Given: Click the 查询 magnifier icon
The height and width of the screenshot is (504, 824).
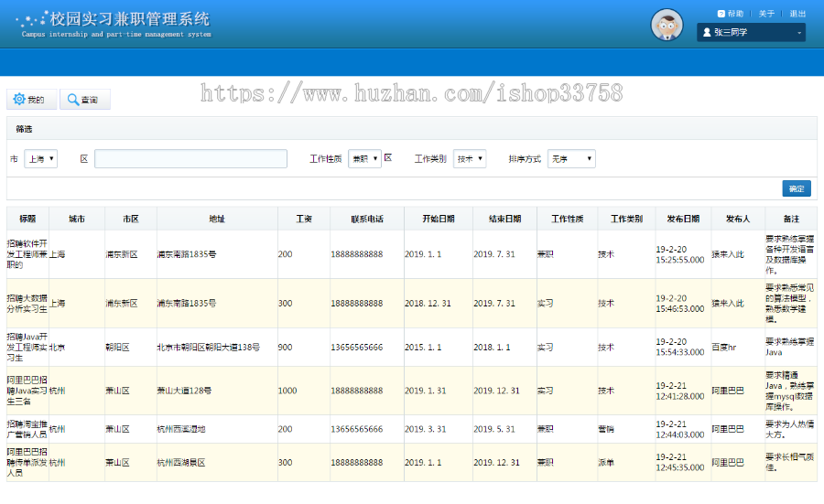Looking at the screenshot, I should tap(73, 99).
